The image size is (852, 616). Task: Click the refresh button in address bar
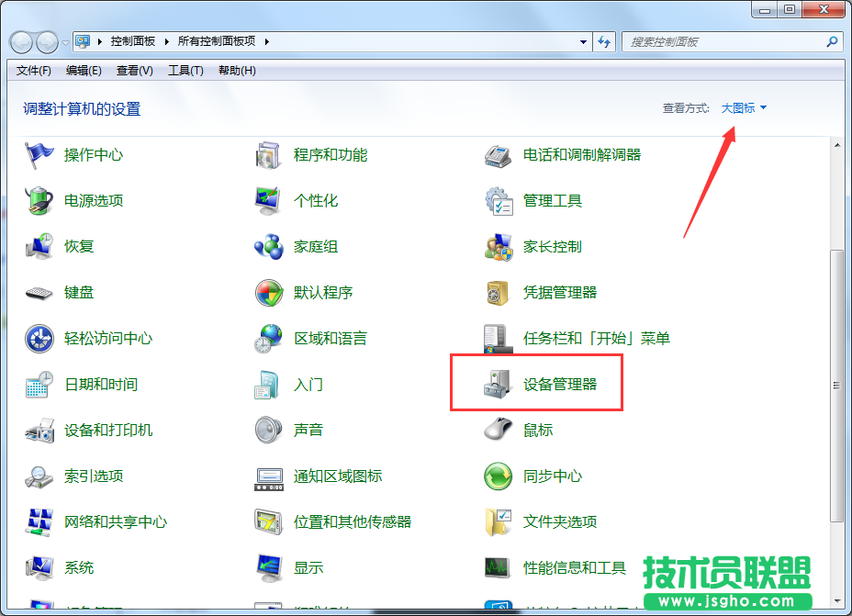(604, 41)
